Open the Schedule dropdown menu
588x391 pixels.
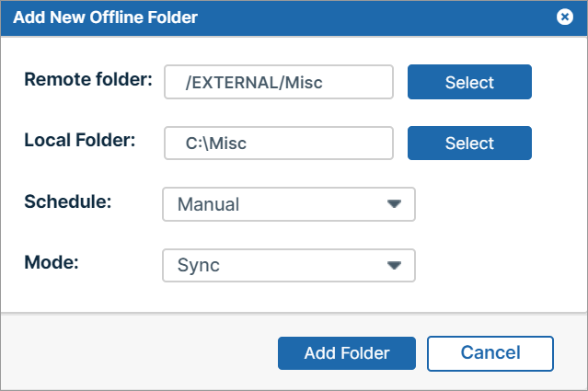coord(288,204)
